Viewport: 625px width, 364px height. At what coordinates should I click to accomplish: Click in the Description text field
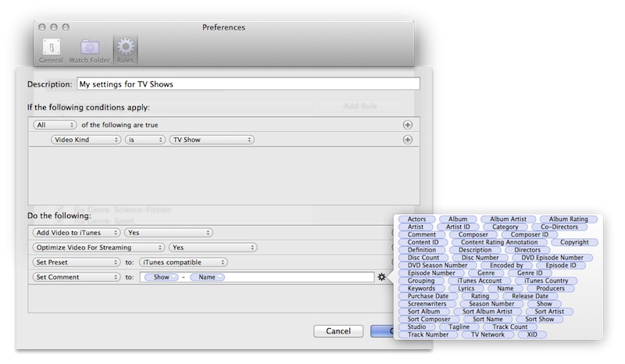click(247, 84)
